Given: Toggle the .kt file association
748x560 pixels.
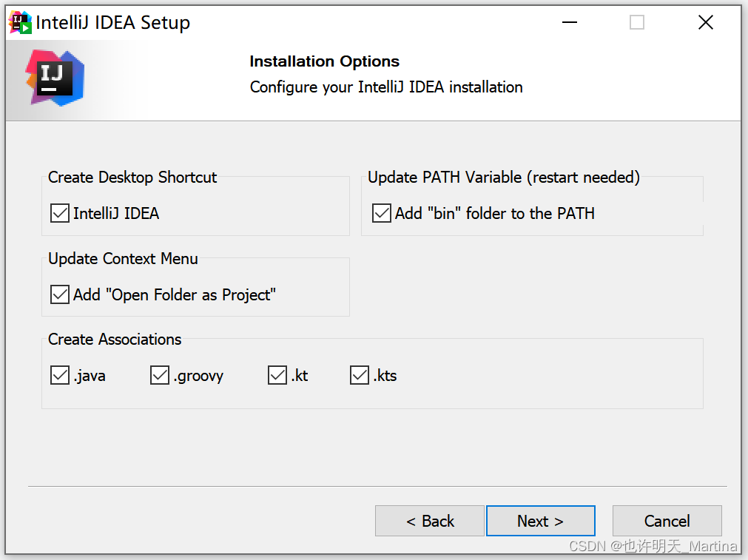Looking at the screenshot, I should click(x=277, y=375).
